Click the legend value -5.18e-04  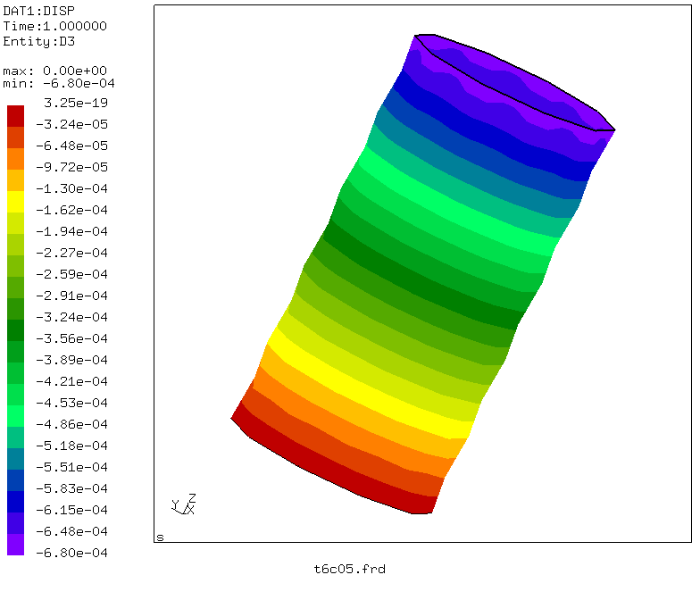(71, 446)
